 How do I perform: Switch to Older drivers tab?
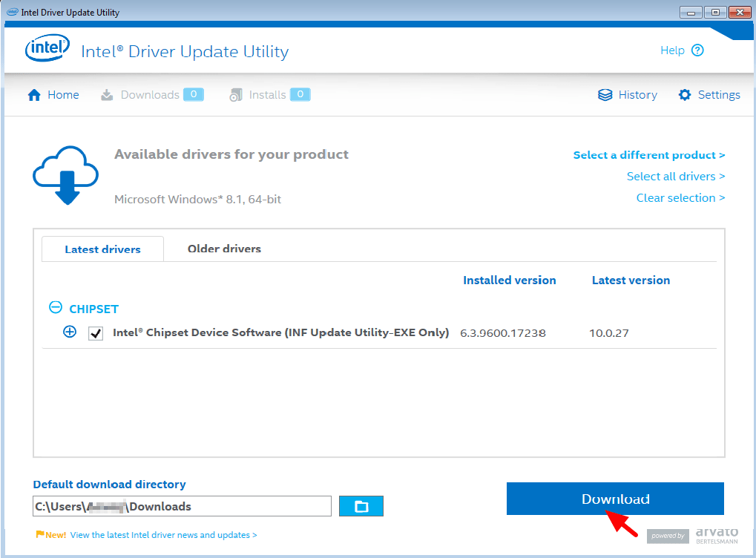[x=224, y=249]
